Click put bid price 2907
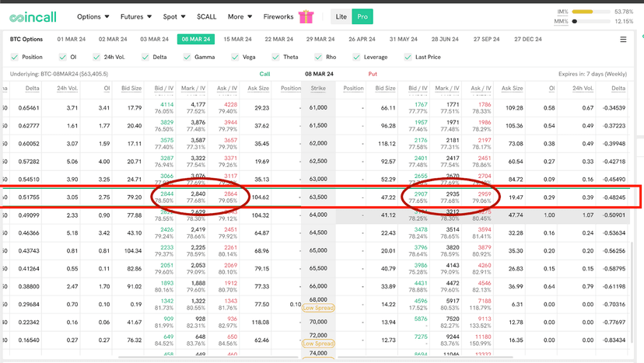644x363 pixels. (421, 194)
